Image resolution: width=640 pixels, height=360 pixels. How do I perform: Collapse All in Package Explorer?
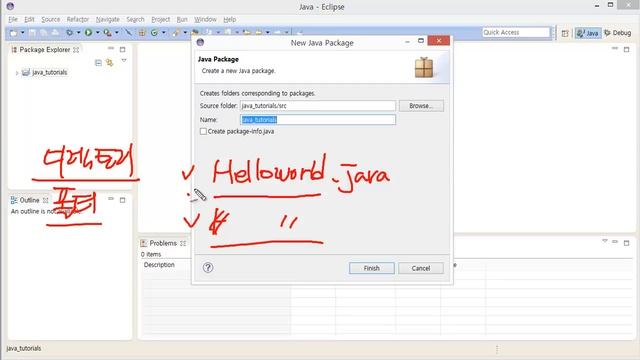click(98, 62)
